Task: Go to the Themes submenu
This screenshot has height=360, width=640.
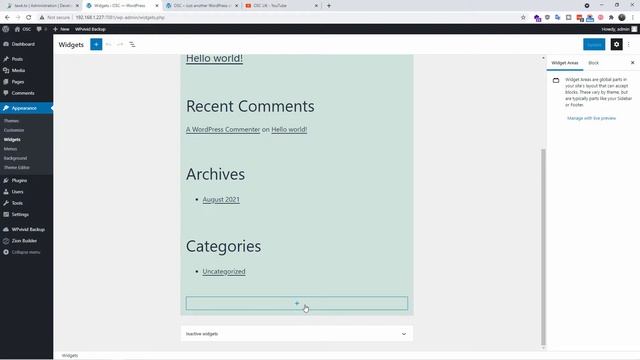Action: (x=11, y=121)
